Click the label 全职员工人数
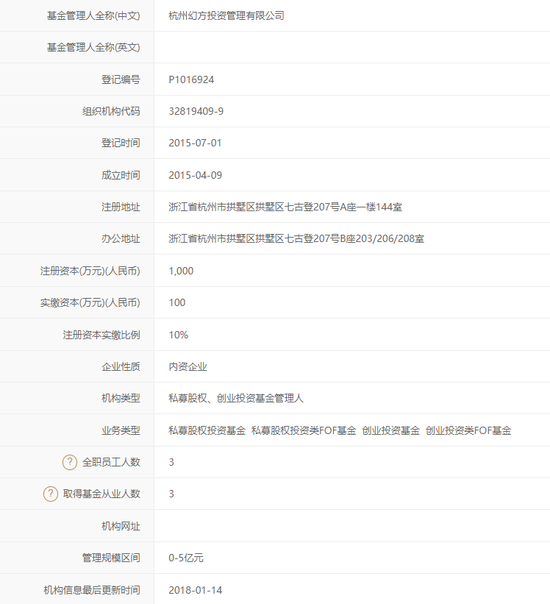The image size is (550, 604). pyautogui.click(x=111, y=462)
